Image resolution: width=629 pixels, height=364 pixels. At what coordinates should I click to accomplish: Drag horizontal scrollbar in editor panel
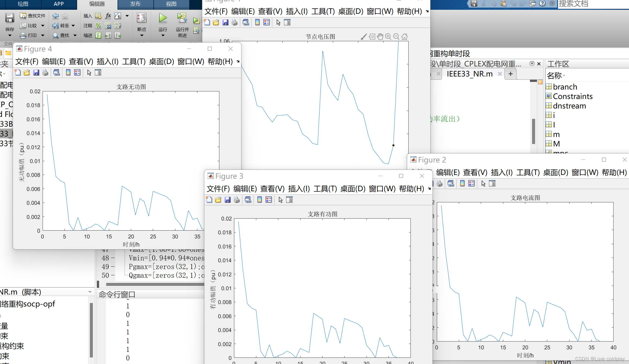[x=152, y=283]
